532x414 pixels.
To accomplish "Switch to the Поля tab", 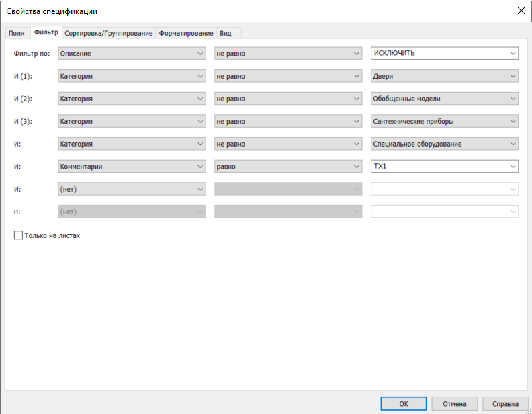I will pyautogui.click(x=16, y=33).
